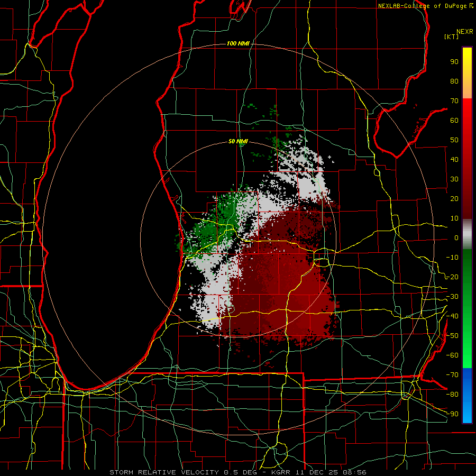Select the -10 scale value

[x=452, y=258]
